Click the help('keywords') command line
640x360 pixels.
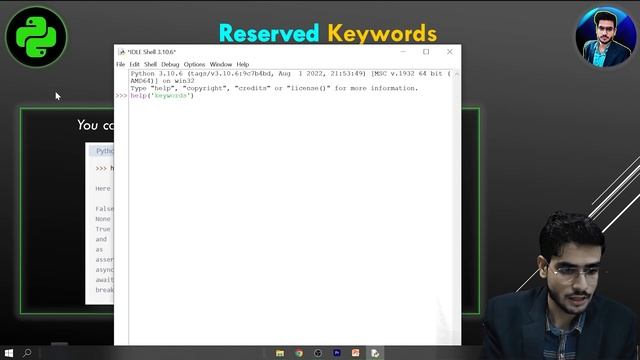162,96
